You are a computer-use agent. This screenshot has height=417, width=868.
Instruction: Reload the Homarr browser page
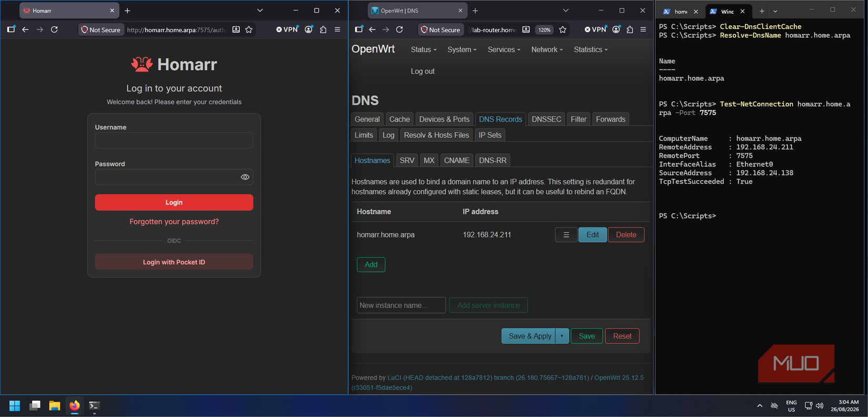click(x=54, y=29)
